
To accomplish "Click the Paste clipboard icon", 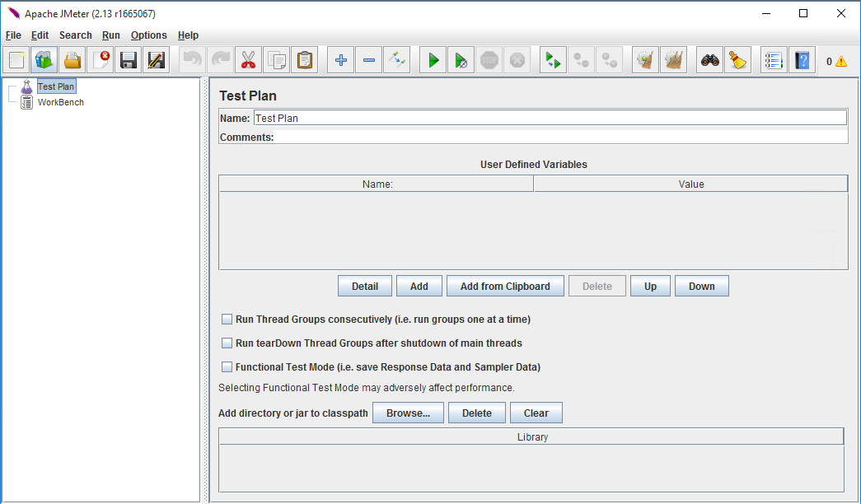I will coord(305,60).
